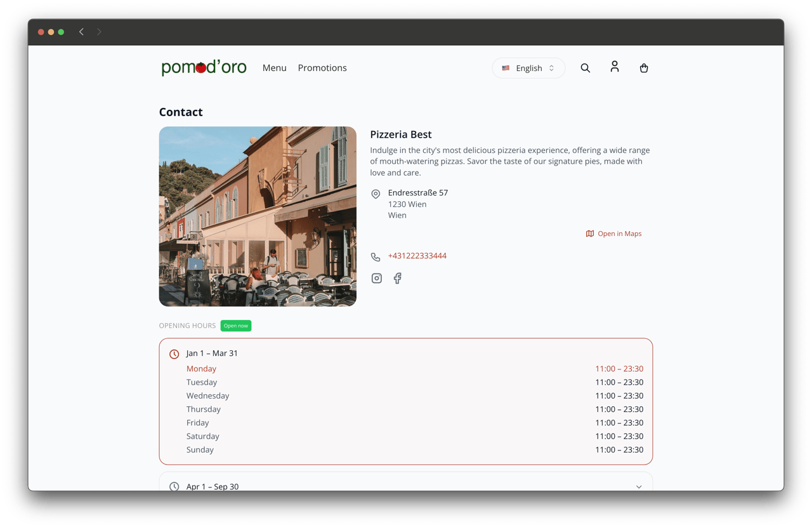812x528 pixels.
Task: Click the location pin icon by address
Action: tap(376, 194)
